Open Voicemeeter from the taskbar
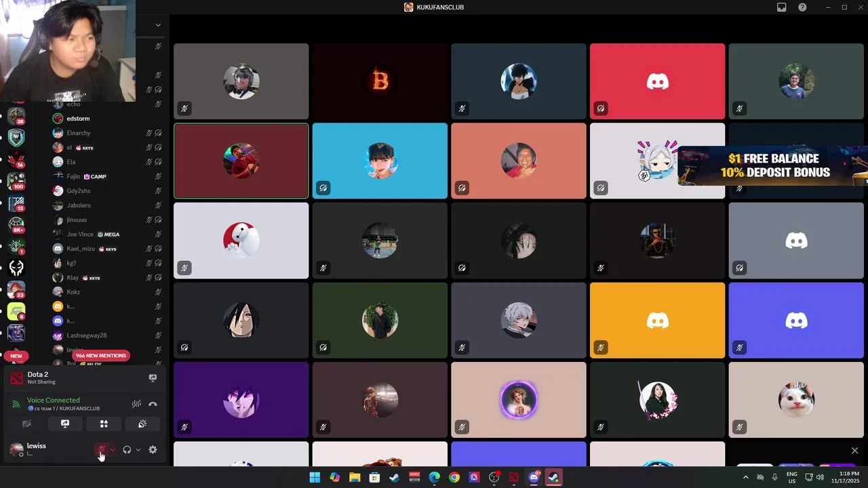 (x=414, y=477)
